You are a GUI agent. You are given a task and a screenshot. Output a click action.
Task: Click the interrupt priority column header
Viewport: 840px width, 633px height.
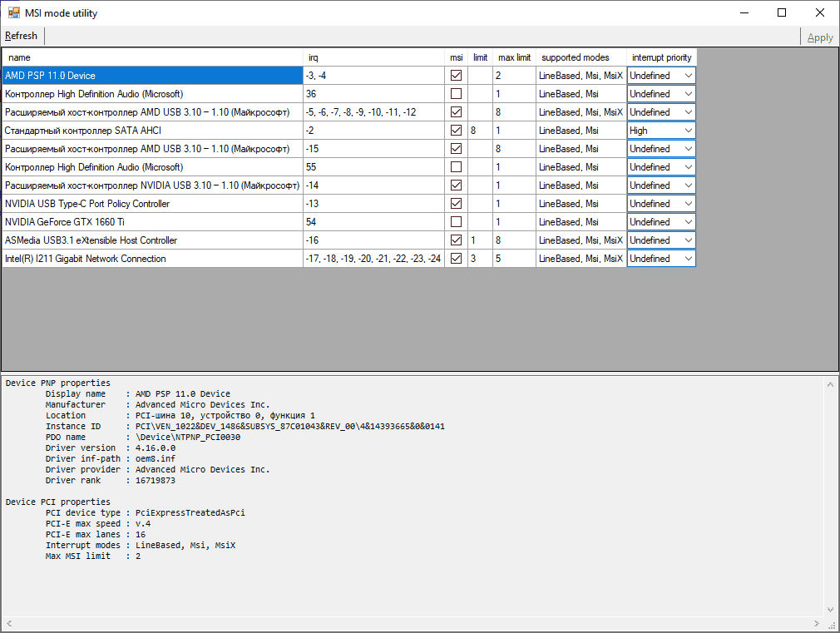tap(662, 57)
